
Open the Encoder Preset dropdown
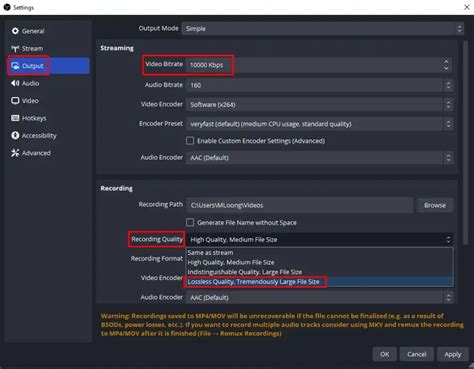click(319, 124)
